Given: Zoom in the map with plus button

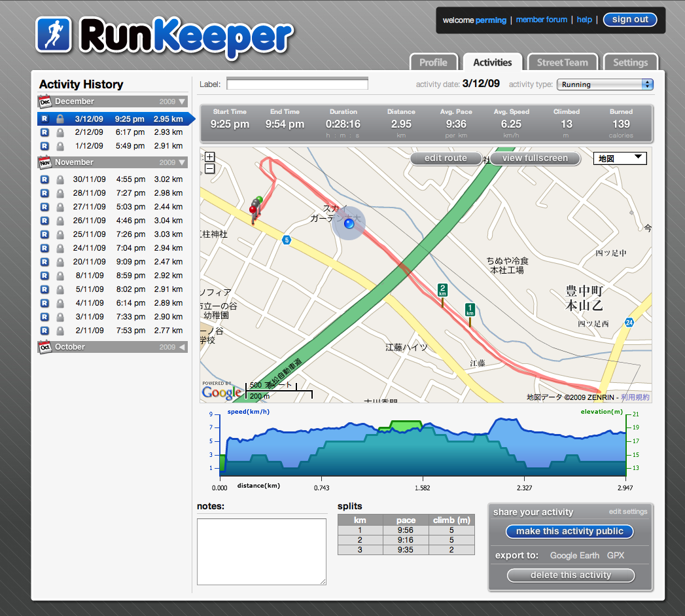Looking at the screenshot, I should (210, 156).
